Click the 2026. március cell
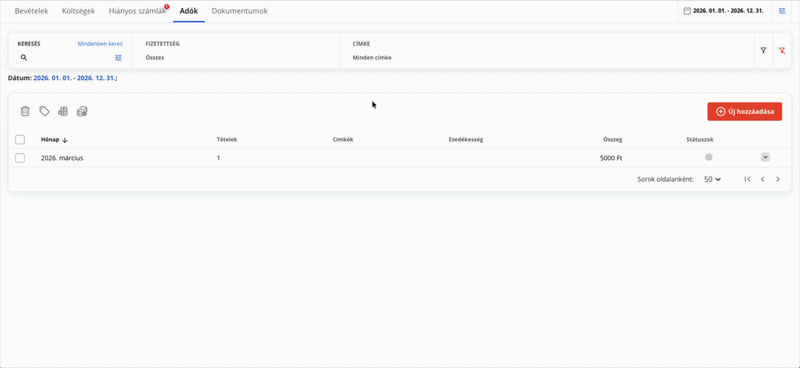 coord(62,158)
